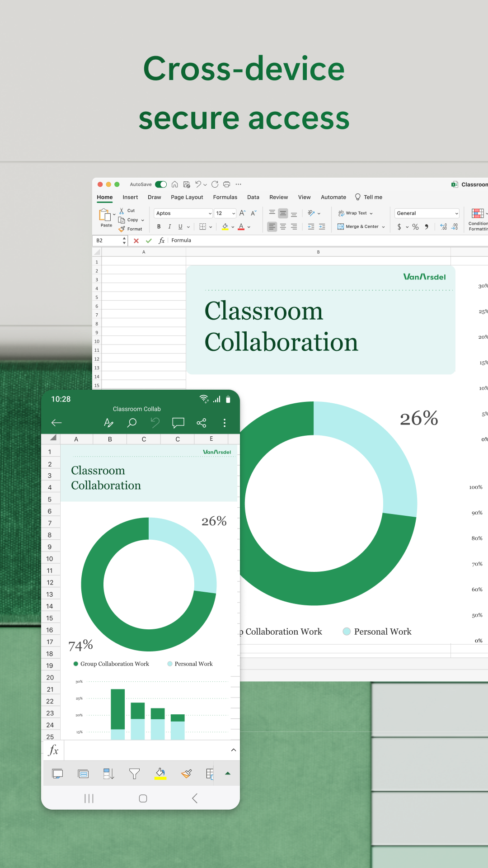This screenshot has width=488, height=868.
Task: Toggle Bold formatting in desktop ribbon
Action: 159,226
